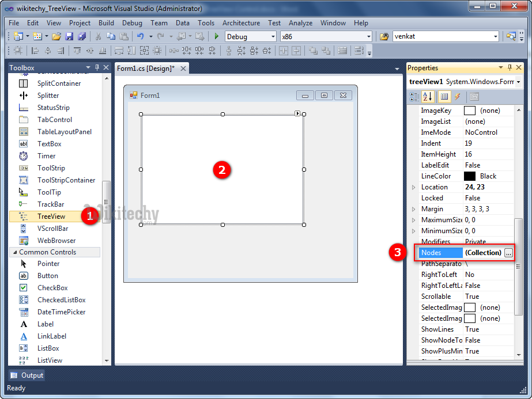Click the Find in Files binoculars folder icon

click(x=384, y=36)
